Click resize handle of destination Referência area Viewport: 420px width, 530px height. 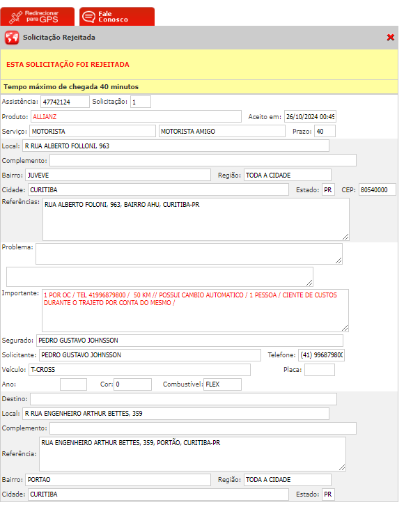[342, 467]
